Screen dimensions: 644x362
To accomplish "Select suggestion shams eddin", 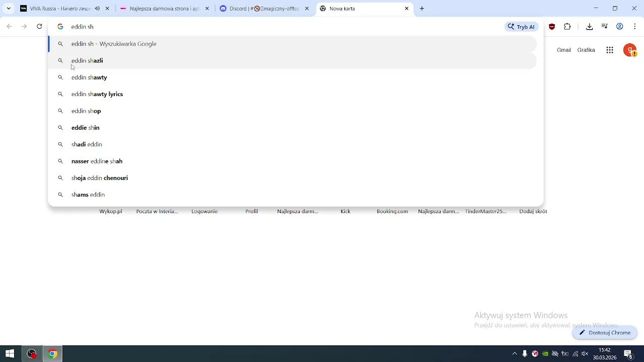I will point(292,195).
